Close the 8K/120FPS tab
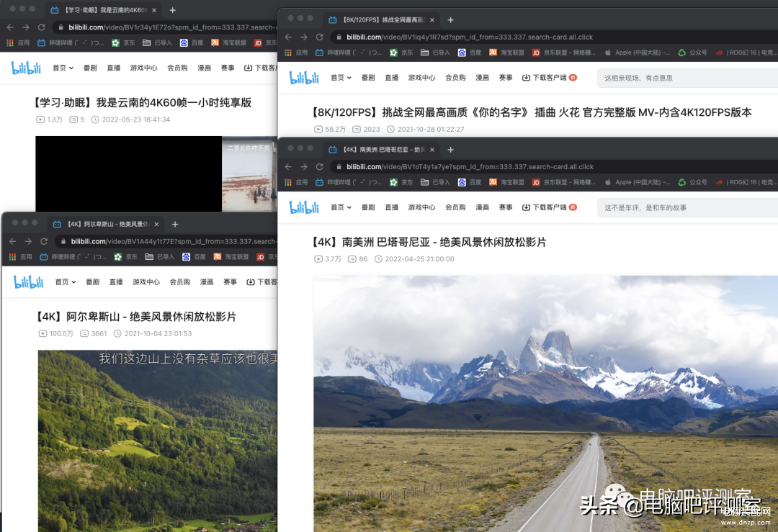 coord(432,20)
